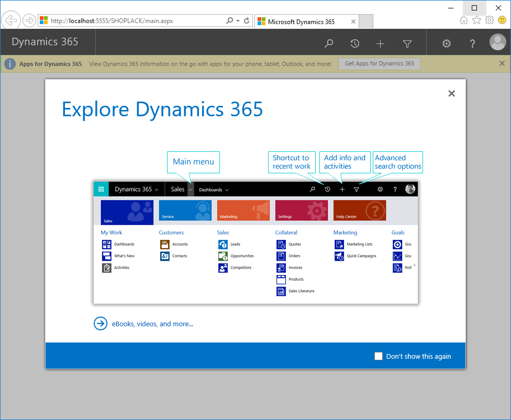The width and height of the screenshot is (511, 420).
Task: Click the info icon in notification bar
Action: pos(10,63)
